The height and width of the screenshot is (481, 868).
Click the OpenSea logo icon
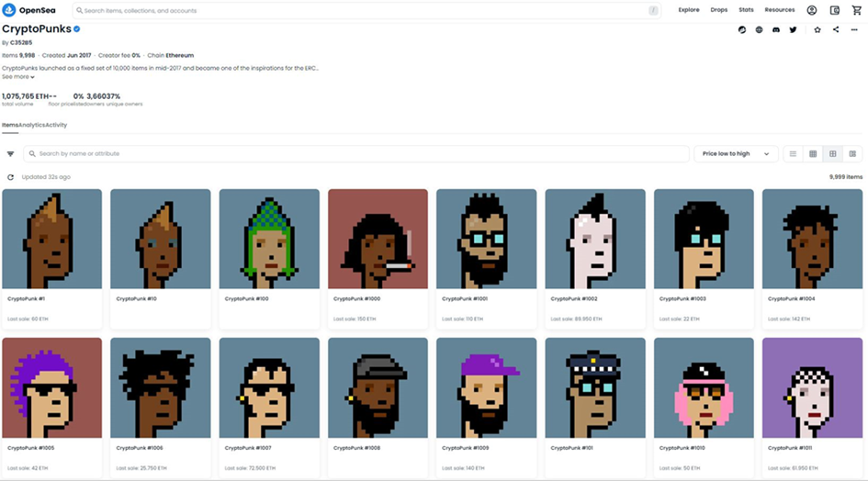[9, 10]
